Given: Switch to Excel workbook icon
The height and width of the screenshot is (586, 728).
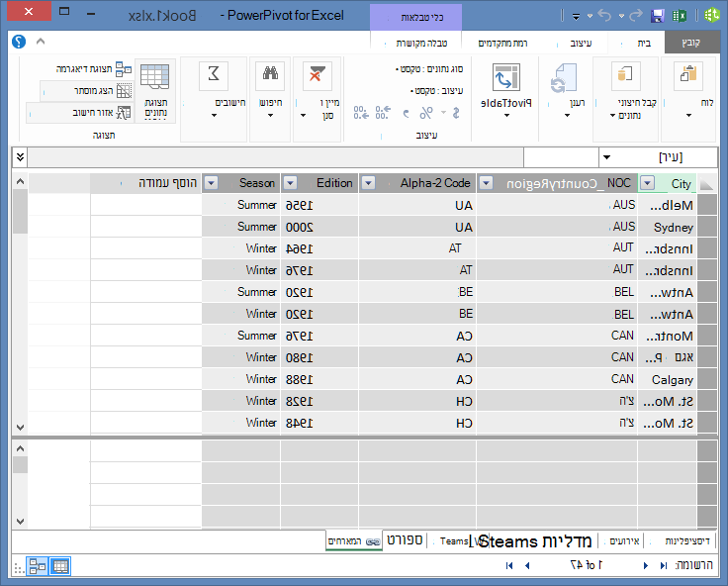Looking at the screenshot, I should pos(680,16).
